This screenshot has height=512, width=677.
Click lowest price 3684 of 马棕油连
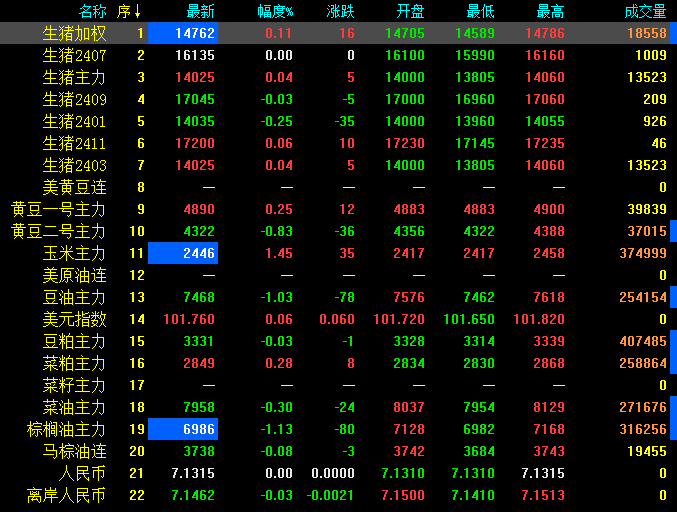pyautogui.click(x=479, y=452)
